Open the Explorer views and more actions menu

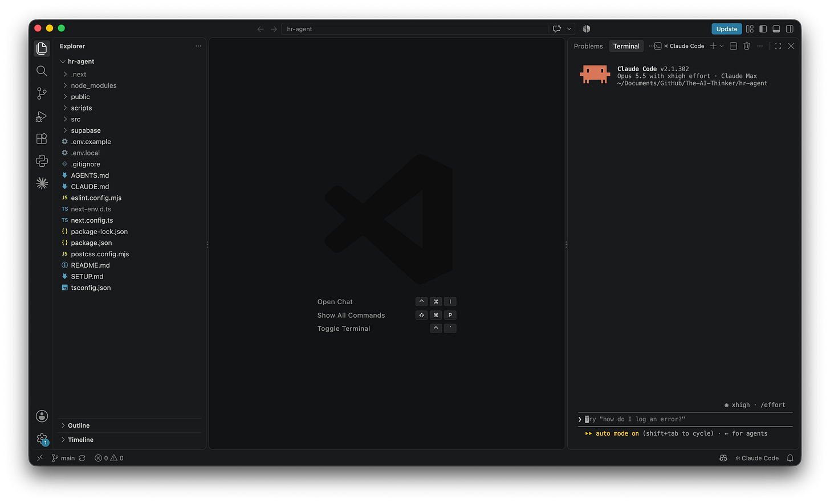click(198, 46)
